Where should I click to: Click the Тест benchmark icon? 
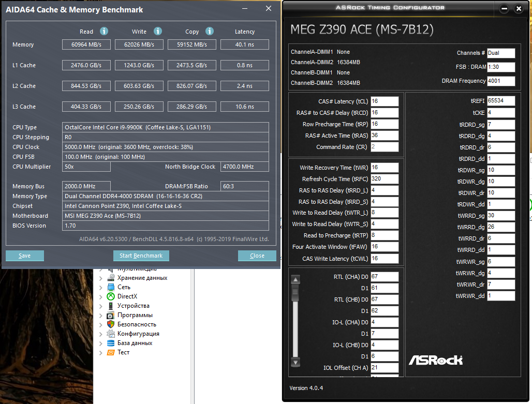111,352
